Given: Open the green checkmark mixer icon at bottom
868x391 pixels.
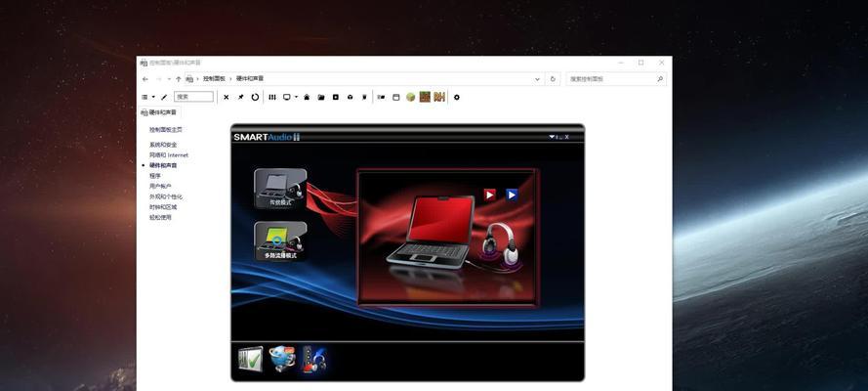Looking at the screenshot, I should (x=250, y=360).
